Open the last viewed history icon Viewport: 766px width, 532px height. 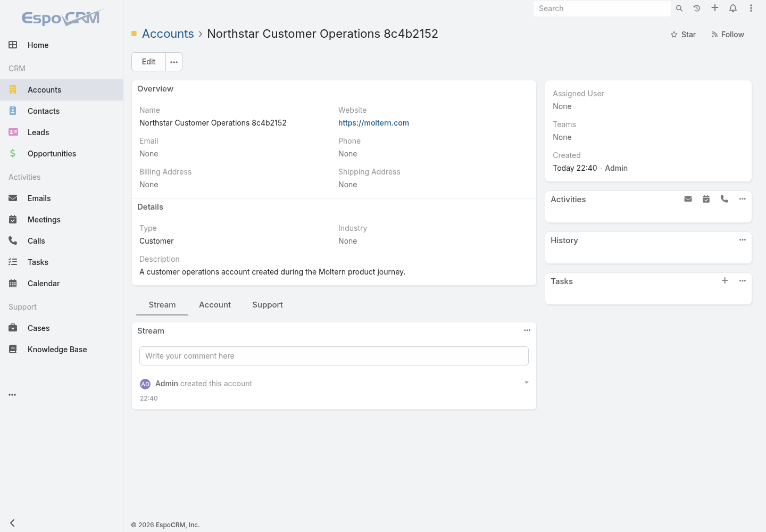pos(697,9)
